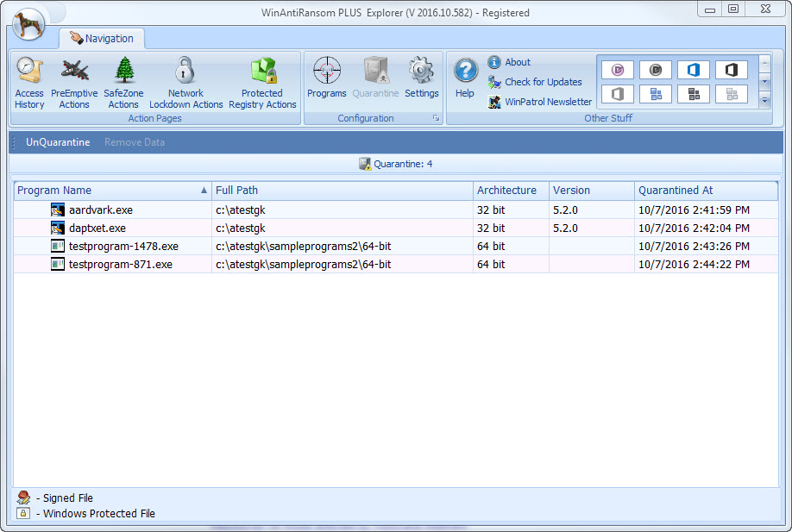Switch to the Navigation tab

coord(102,38)
